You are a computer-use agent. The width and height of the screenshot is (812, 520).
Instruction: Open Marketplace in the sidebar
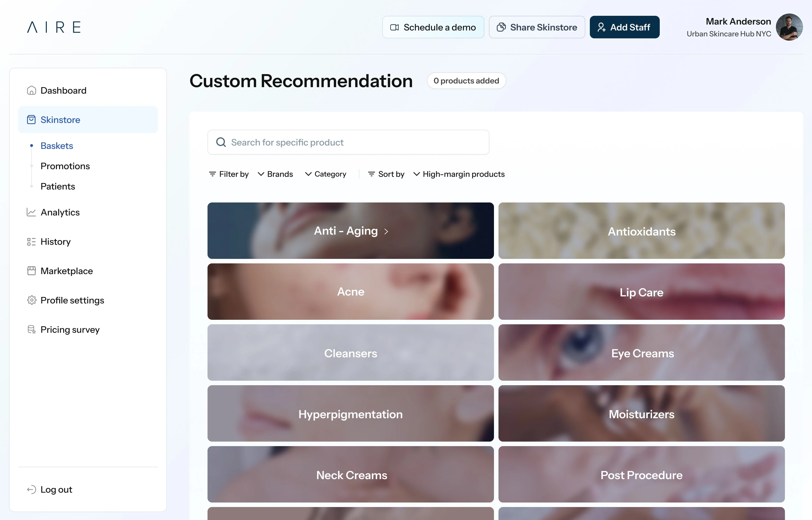[x=88, y=271]
